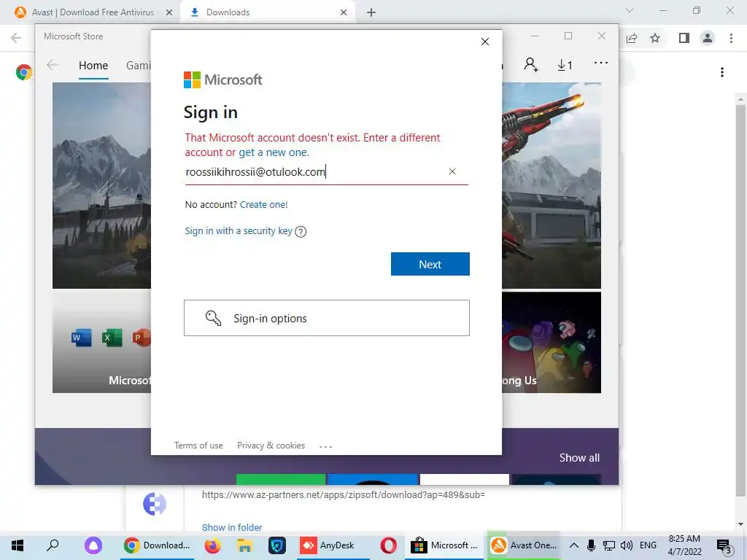Viewport: 747px width, 560px height.
Task: Close the Downloads browser tab
Action: [x=344, y=12]
